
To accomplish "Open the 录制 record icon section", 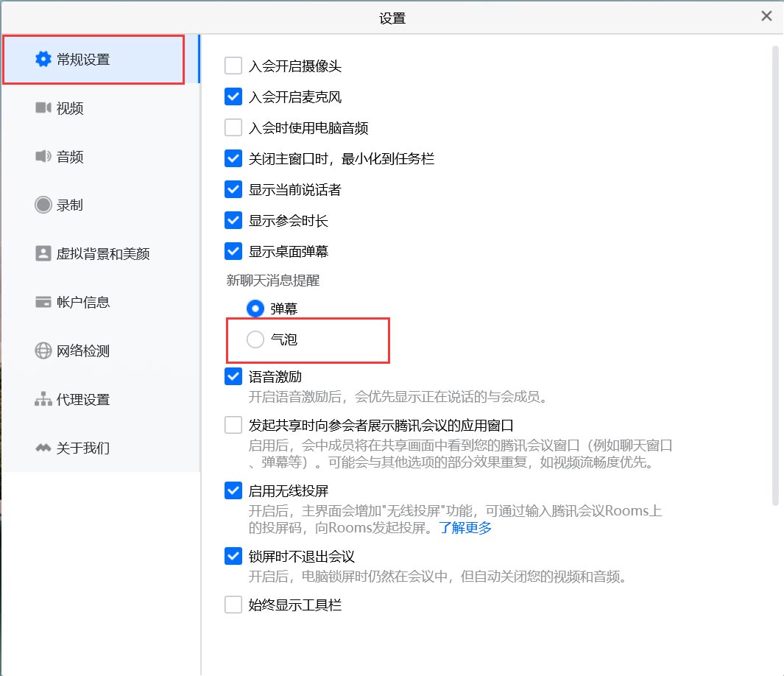I will click(x=43, y=205).
